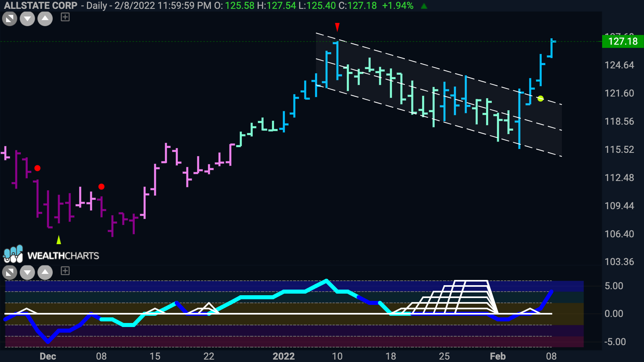Click the down arrow in oscillator pane
Viewport: 644px width, 362px height.
[27, 273]
